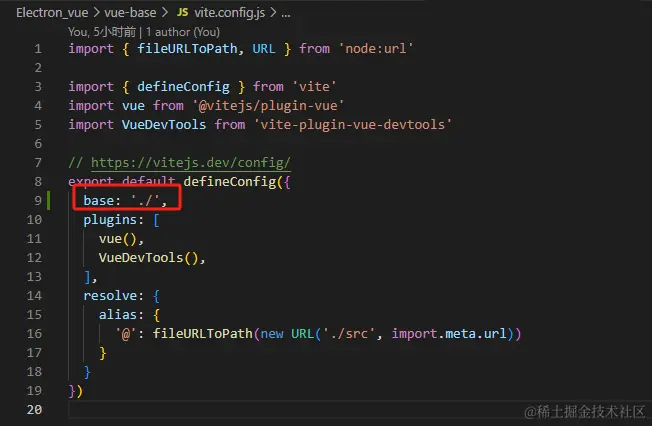Click './src' string literal
The image size is (652, 426).
coord(349,334)
